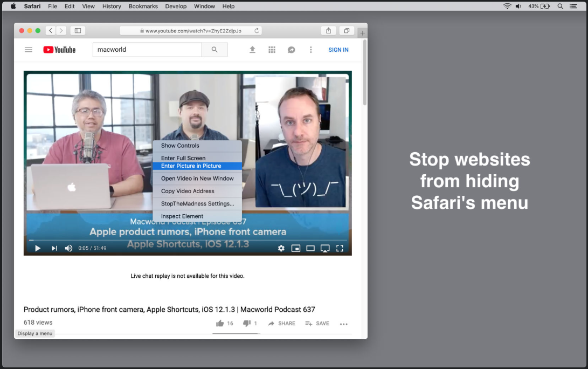Toggle the Safari sidebar button
Screen dimensions: 588x369
pyautogui.click(x=78, y=30)
